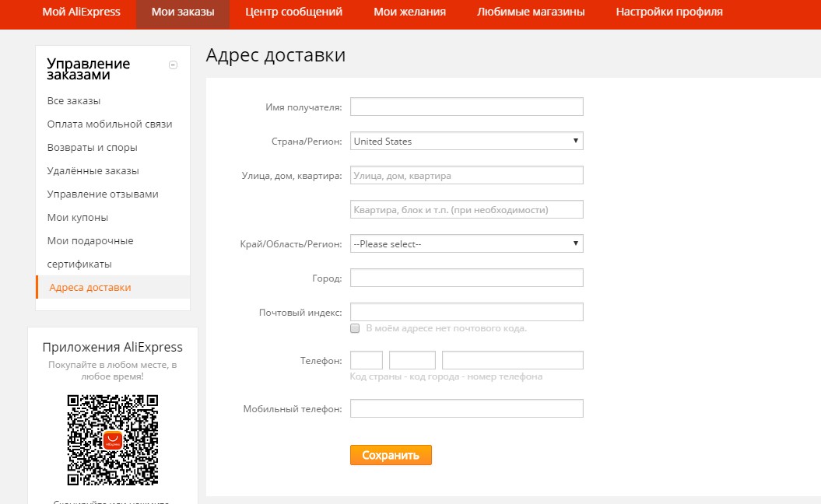Click the AliExpress app QR code
This screenshot has width=821, height=504.
tap(113, 439)
